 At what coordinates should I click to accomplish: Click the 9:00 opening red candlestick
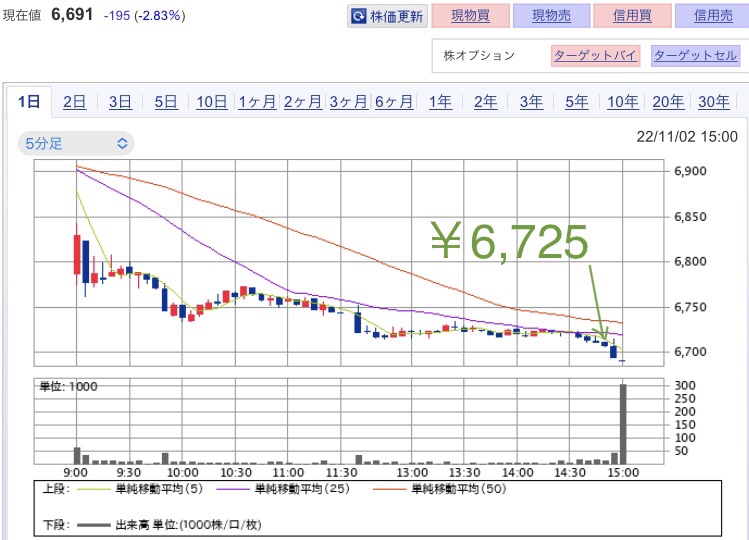tap(76, 254)
